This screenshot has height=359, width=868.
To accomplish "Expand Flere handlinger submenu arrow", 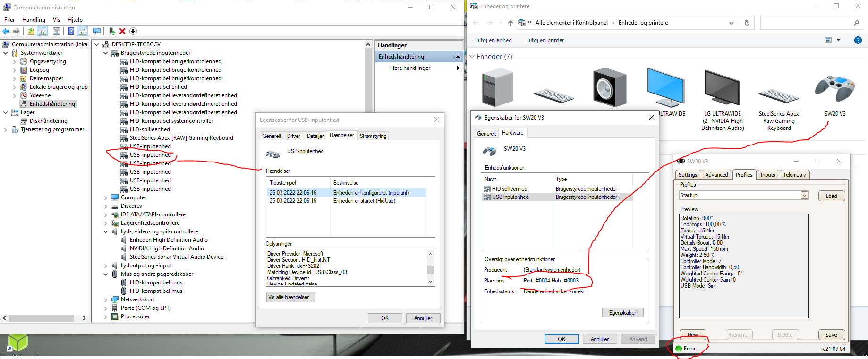I will tap(458, 68).
